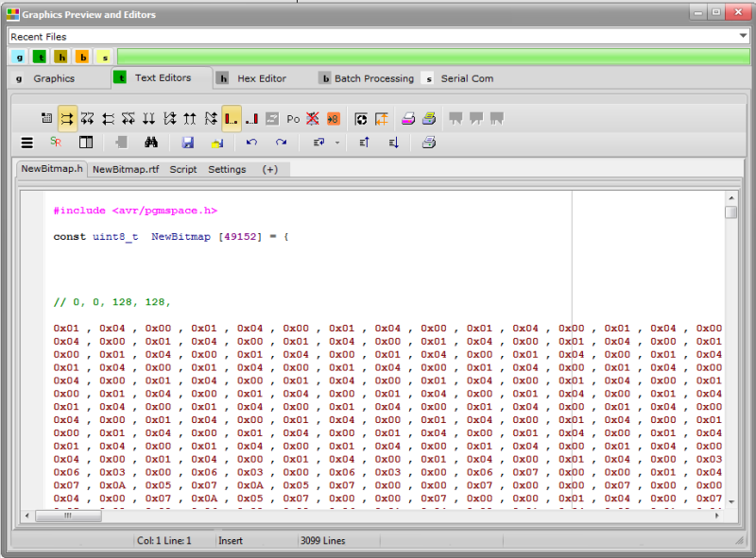Click the 'Po' toolbar button

pyautogui.click(x=293, y=119)
